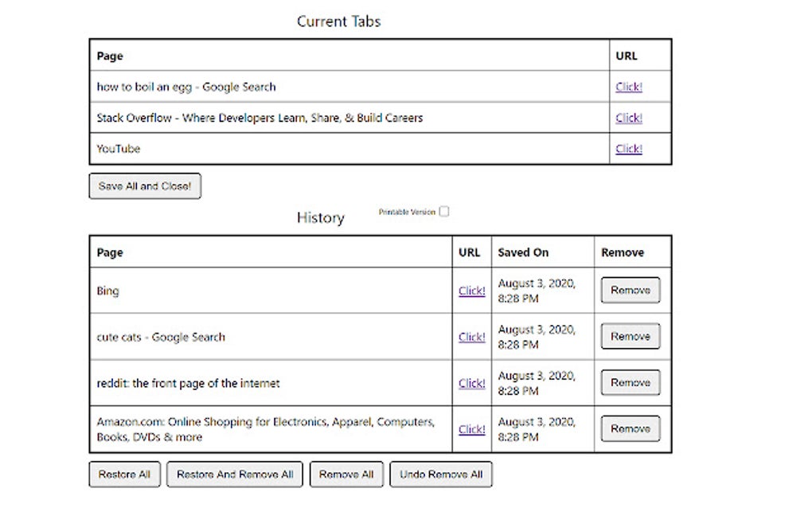Screen dimensions: 812x508
Task: Open the cute cats search URL
Action: pyautogui.click(x=471, y=337)
